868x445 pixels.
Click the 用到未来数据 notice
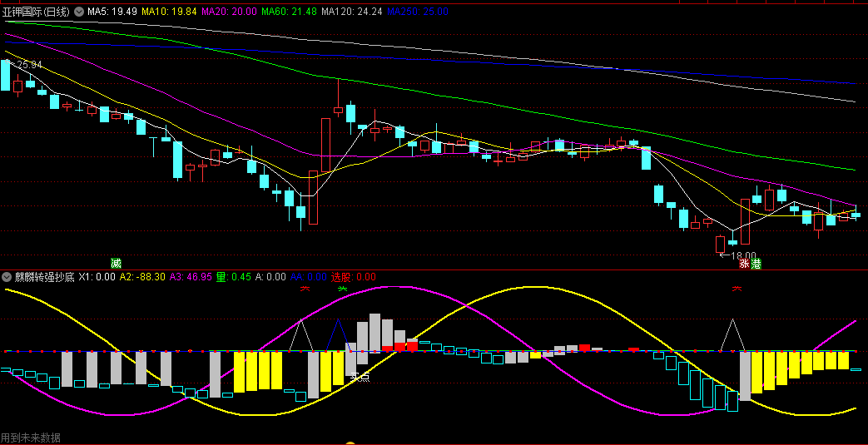[x=31, y=438]
